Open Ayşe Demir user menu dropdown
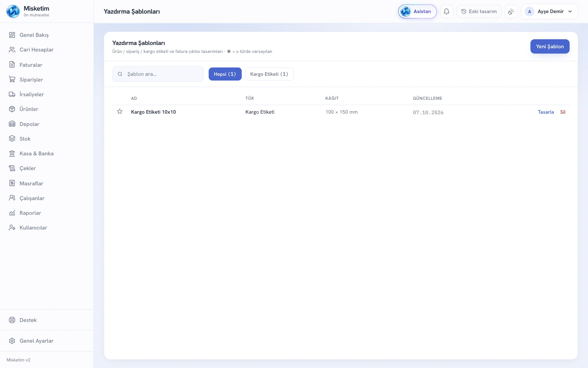This screenshot has height=368, width=588. (549, 11)
